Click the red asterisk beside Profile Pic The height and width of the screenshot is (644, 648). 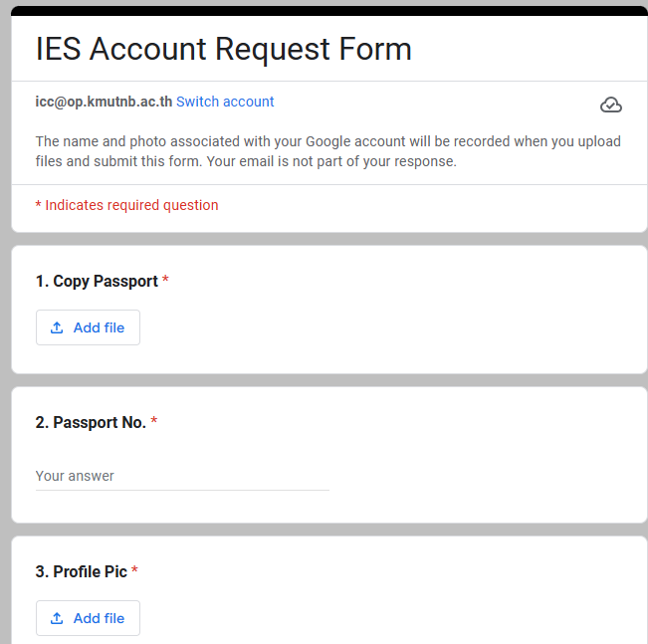(x=134, y=569)
